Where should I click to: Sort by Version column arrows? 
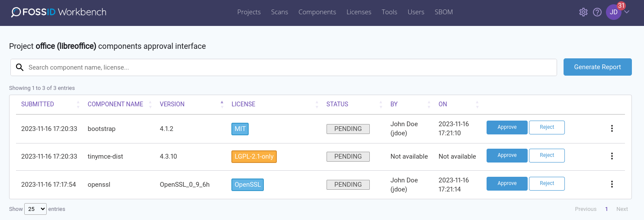[x=222, y=104]
